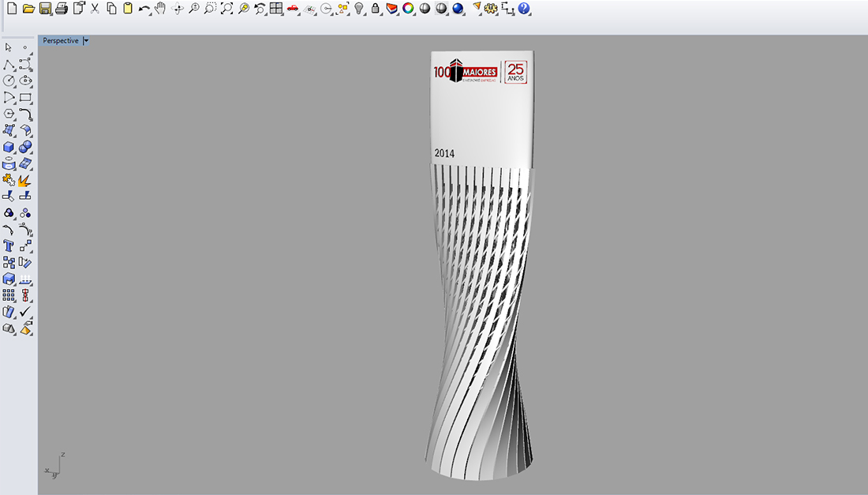The width and height of the screenshot is (868, 495).
Task: Click the Pan view hand icon
Action: pyautogui.click(x=160, y=9)
